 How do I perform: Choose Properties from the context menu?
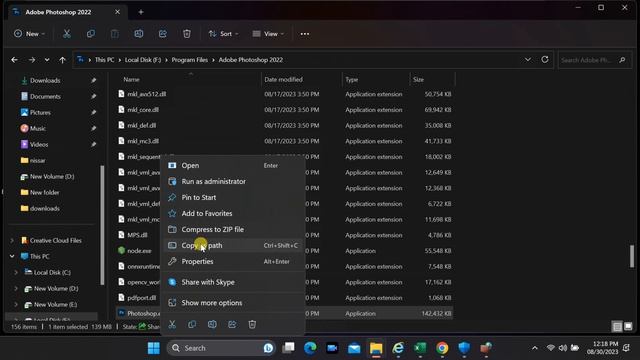(x=234, y=261)
